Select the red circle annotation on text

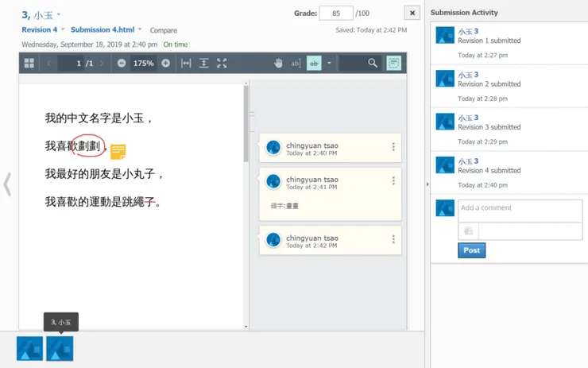coord(88,145)
